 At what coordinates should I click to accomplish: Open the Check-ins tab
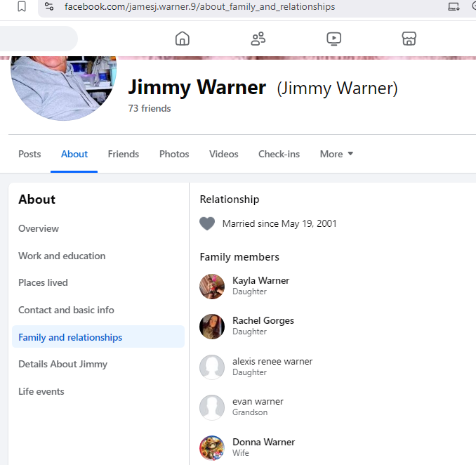coord(279,154)
